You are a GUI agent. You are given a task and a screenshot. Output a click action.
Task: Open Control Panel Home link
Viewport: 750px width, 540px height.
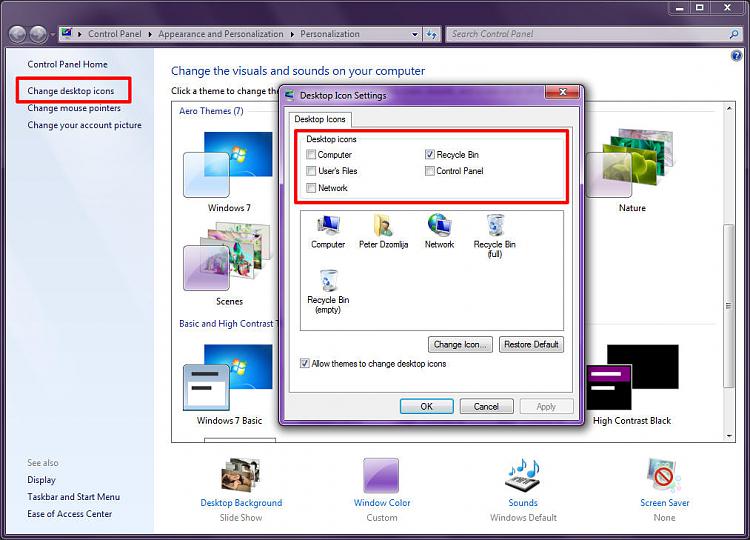pyautogui.click(x=67, y=64)
